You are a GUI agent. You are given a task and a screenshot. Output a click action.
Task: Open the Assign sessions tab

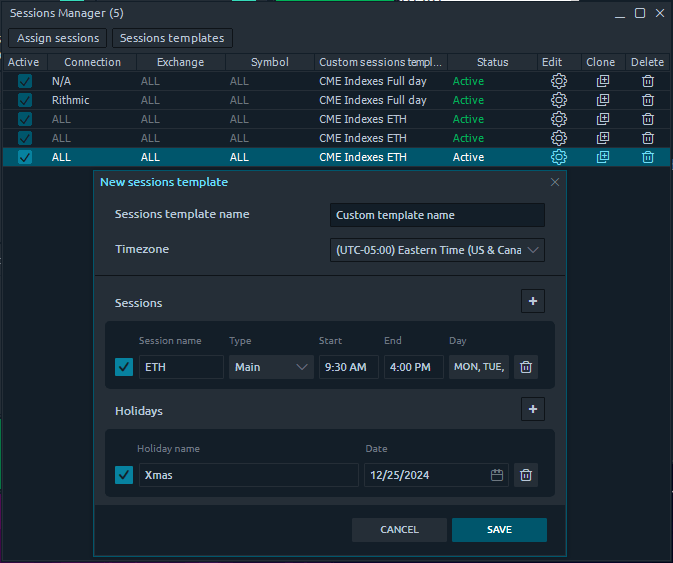pyautogui.click(x=58, y=38)
